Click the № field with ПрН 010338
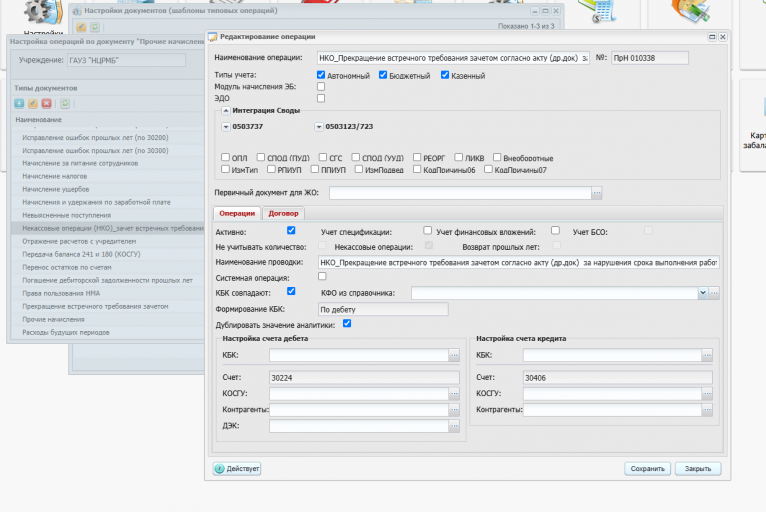This screenshot has height=512, width=766. click(x=650, y=58)
